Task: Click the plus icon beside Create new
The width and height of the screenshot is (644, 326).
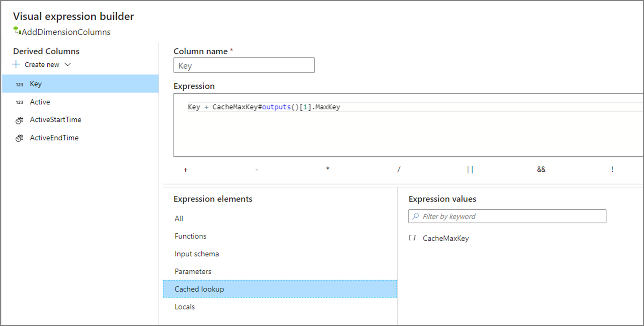Action: pyautogui.click(x=16, y=64)
